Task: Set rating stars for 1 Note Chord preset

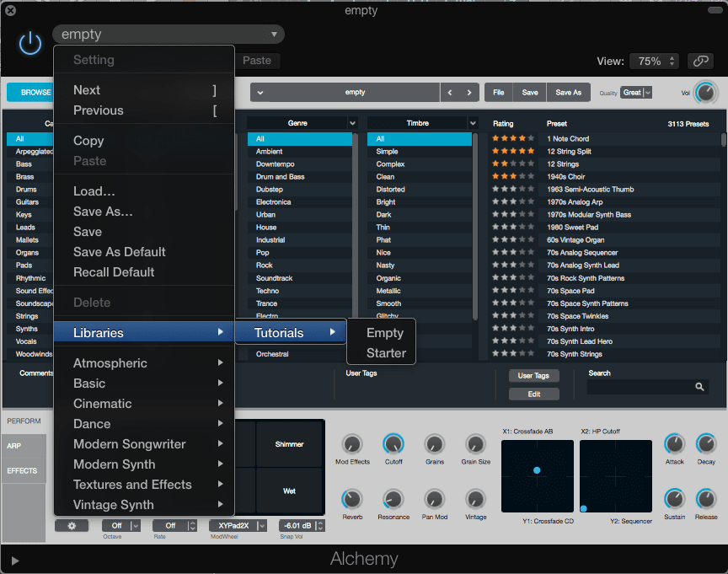Action: 513,138
